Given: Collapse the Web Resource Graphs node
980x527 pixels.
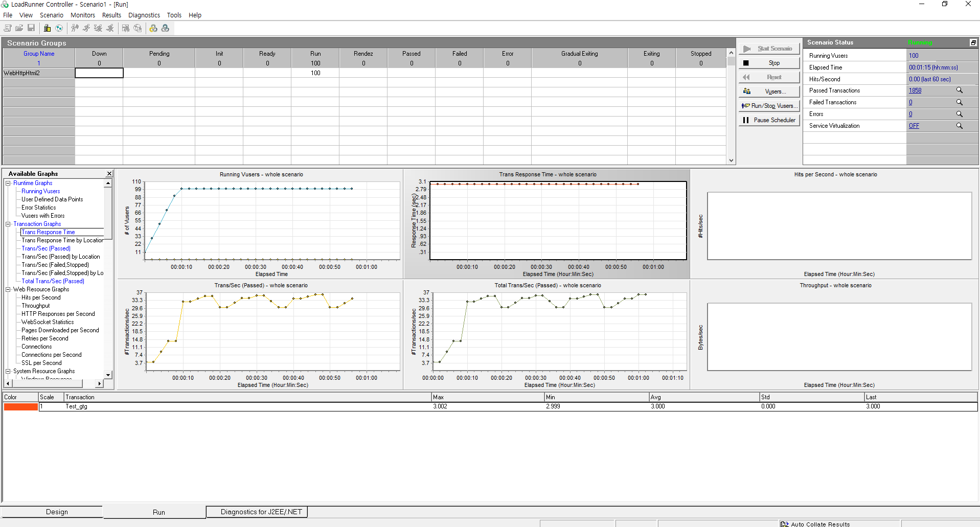Looking at the screenshot, I should 8,289.
